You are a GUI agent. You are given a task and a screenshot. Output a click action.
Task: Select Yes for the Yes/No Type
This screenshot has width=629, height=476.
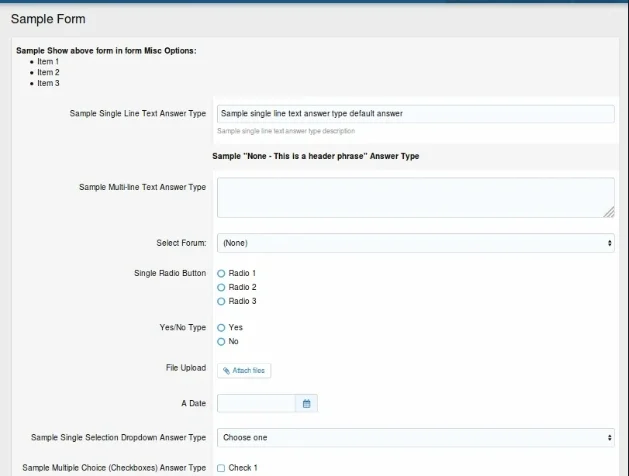point(221,327)
